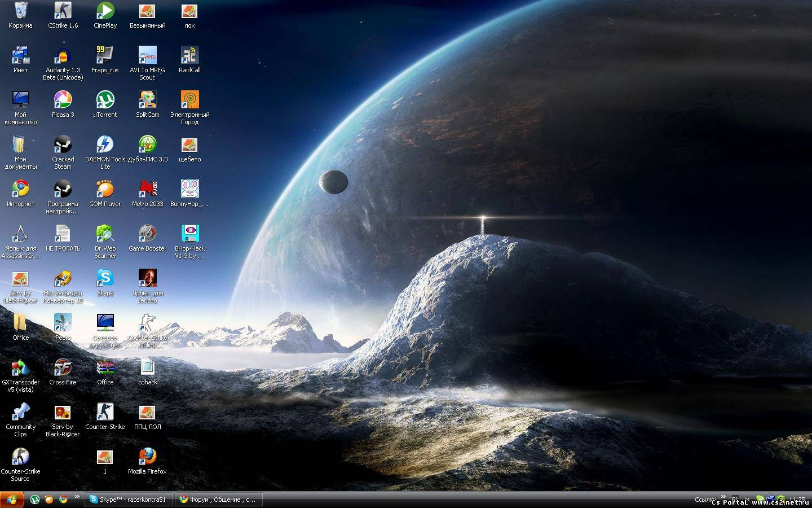
Task: Switch to Форум, Общение Chrome window
Action: (x=219, y=500)
